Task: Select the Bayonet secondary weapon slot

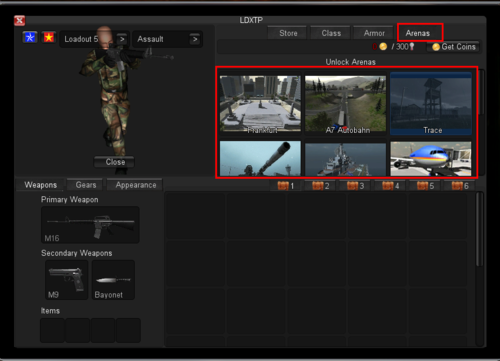Action: tap(113, 280)
